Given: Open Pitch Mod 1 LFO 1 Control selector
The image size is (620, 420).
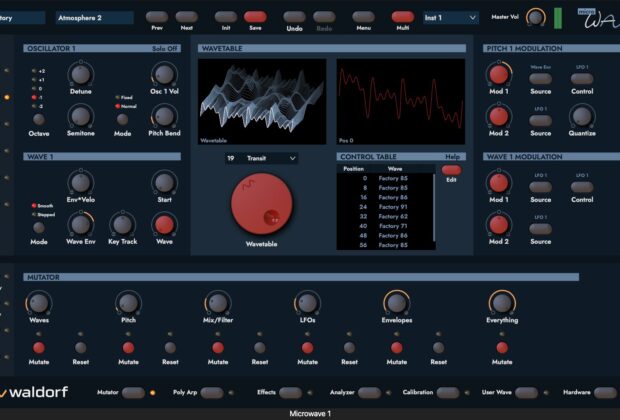Looking at the screenshot, I should click(x=582, y=79).
